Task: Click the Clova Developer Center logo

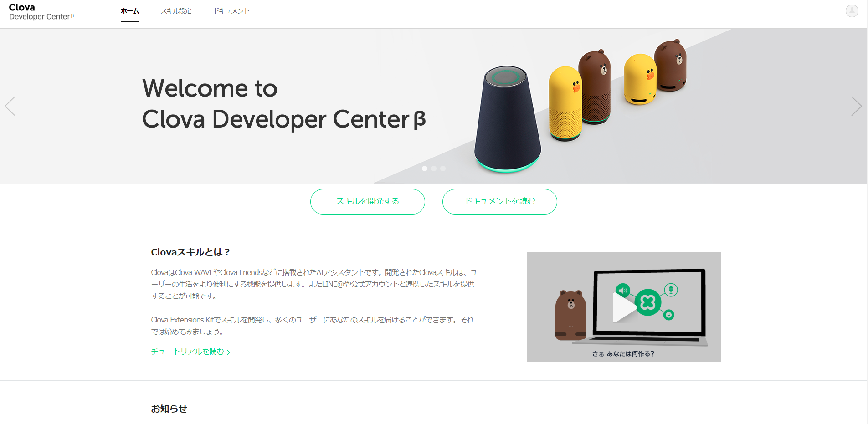Action: pyautogui.click(x=41, y=12)
